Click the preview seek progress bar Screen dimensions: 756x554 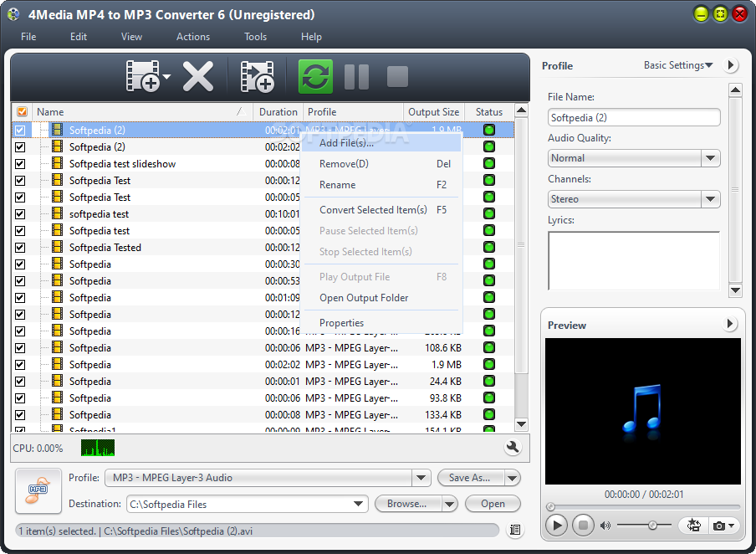click(643, 506)
